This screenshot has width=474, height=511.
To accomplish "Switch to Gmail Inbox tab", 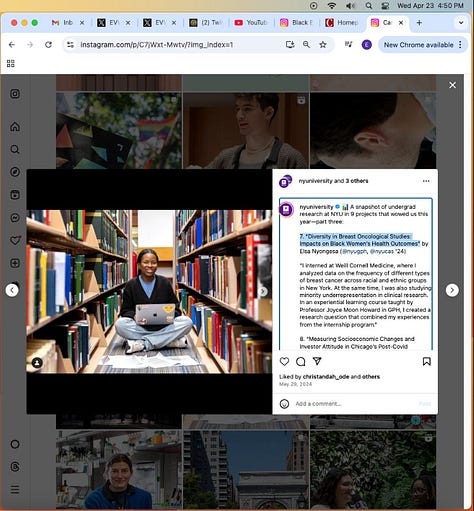I will point(63,23).
